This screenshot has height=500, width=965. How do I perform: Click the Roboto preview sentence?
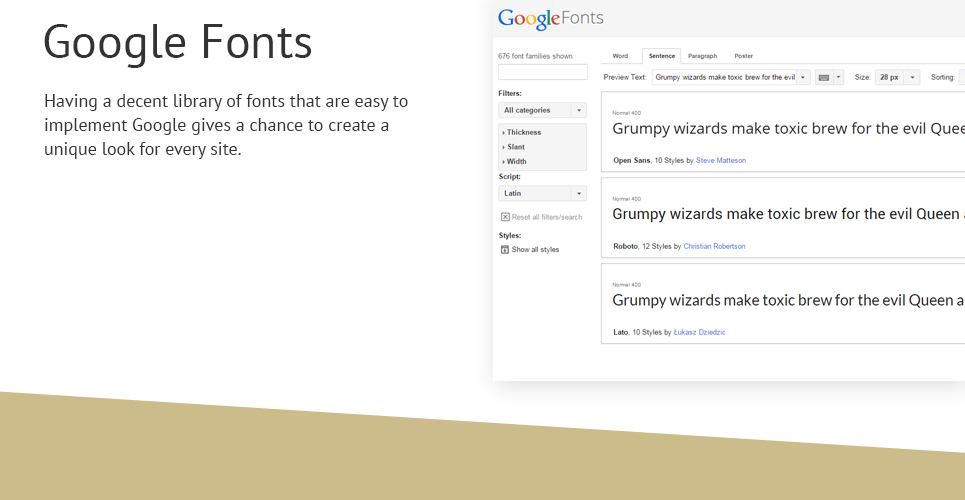tap(788, 214)
